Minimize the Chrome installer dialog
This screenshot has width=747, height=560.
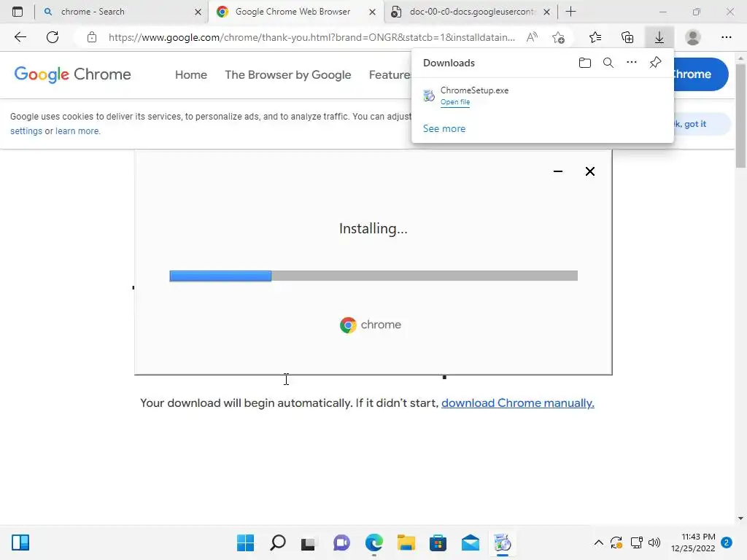pos(558,171)
